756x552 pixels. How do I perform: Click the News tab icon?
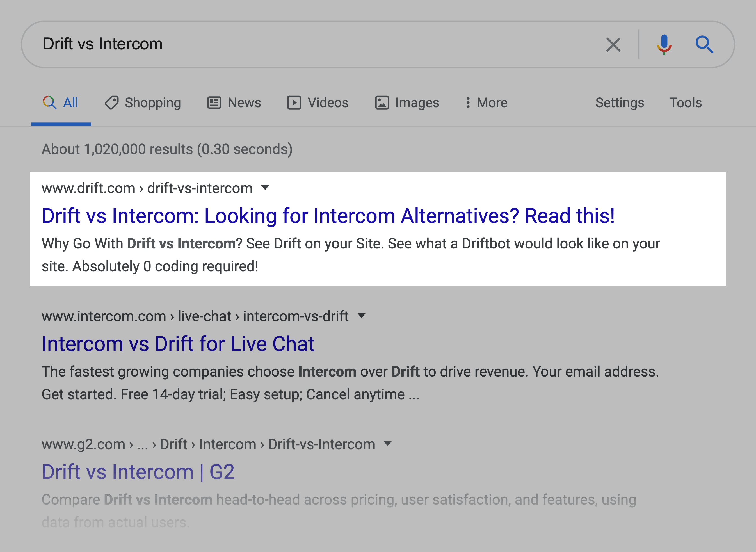pos(214,102)
